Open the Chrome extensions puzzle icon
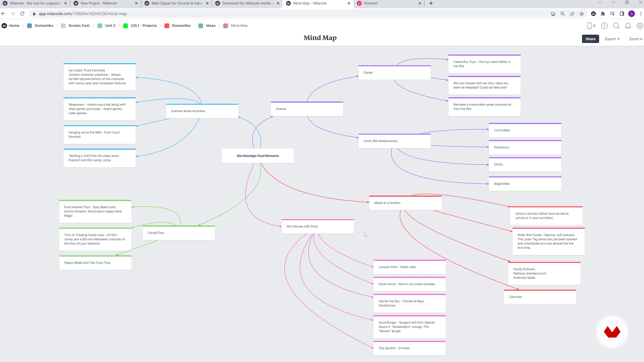Screen dimensions: 644x362 603,14
